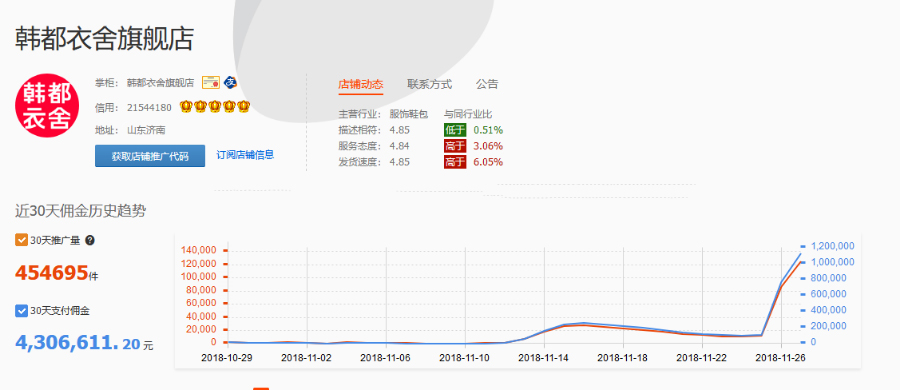Screen dimensions: 900x390
Task: Click the question mark help icon by 30天推广量
Action: 90,240
